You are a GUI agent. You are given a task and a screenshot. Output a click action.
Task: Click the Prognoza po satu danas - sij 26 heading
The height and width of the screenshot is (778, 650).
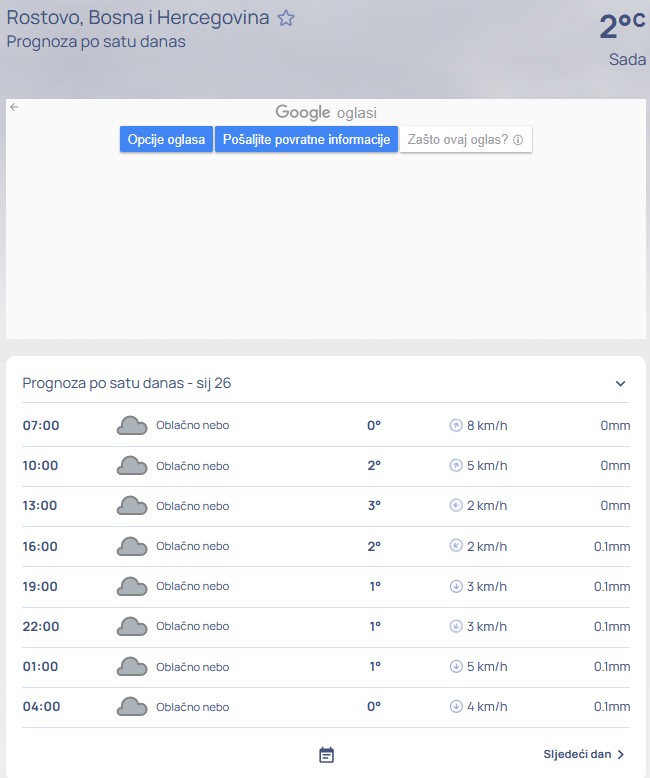[x=127, y=383]
